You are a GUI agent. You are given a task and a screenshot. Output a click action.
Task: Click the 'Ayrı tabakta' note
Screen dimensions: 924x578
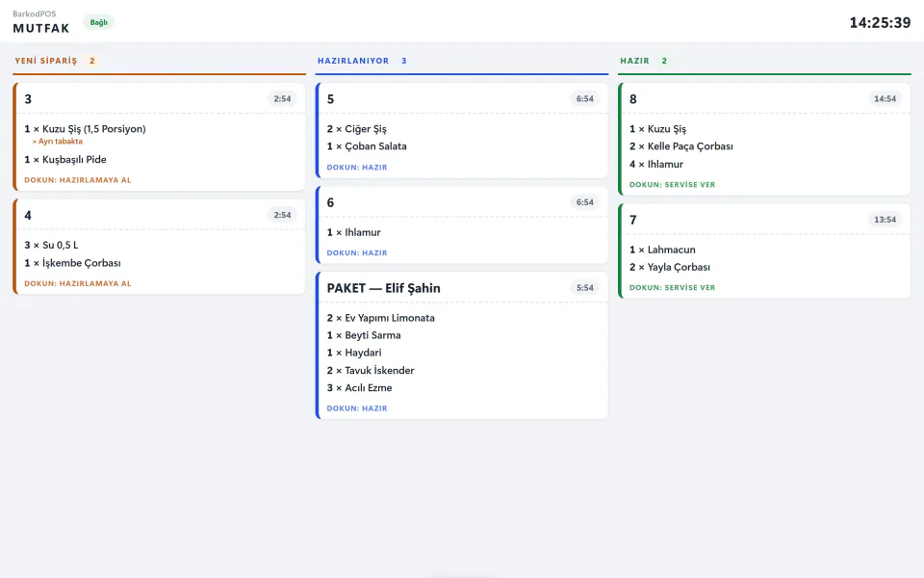57,142
